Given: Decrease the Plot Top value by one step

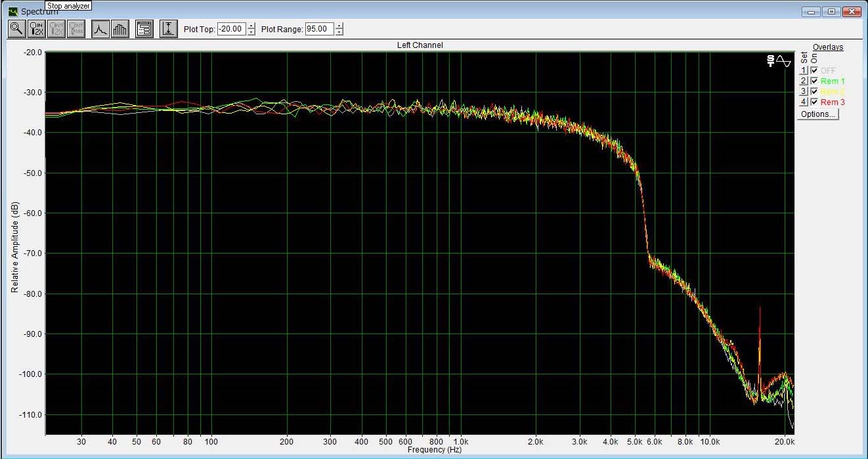Looking at the screenshot, I should (x=251, y=32).
